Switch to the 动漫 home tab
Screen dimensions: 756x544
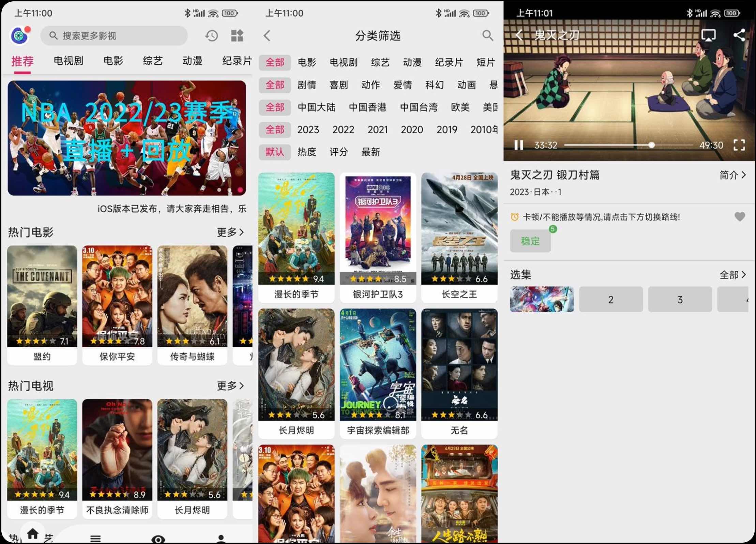[x=192, y=61]
